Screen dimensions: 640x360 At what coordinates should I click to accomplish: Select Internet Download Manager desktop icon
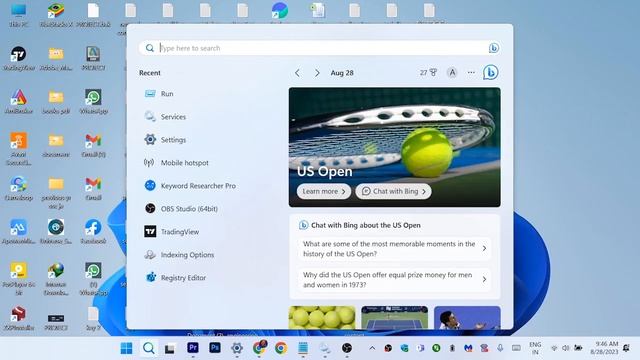click(56, 279)
